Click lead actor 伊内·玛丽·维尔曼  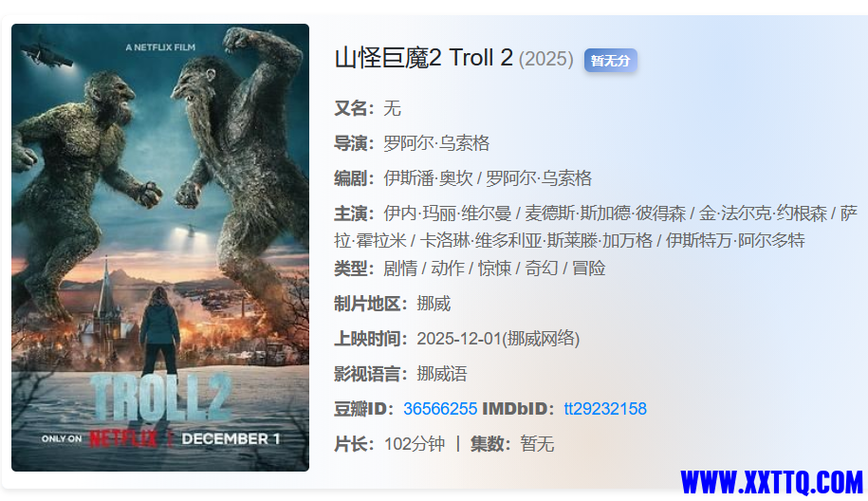[x=447, y=213]
